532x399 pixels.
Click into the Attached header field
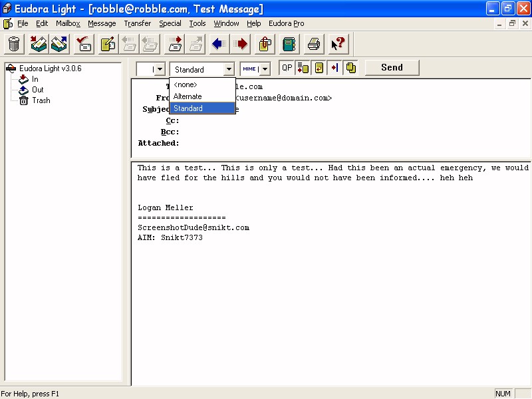(355, 143)
